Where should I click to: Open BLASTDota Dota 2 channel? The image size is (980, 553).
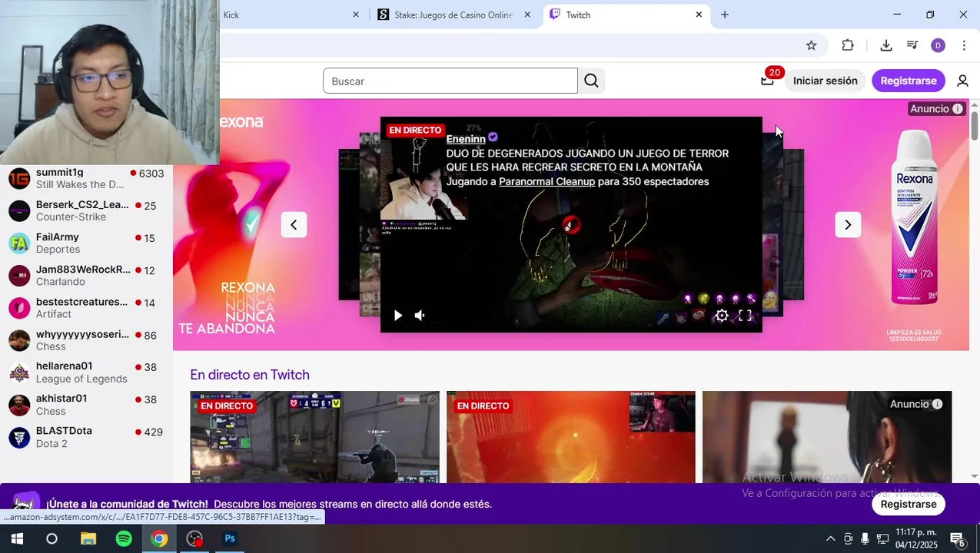point(86,437)
